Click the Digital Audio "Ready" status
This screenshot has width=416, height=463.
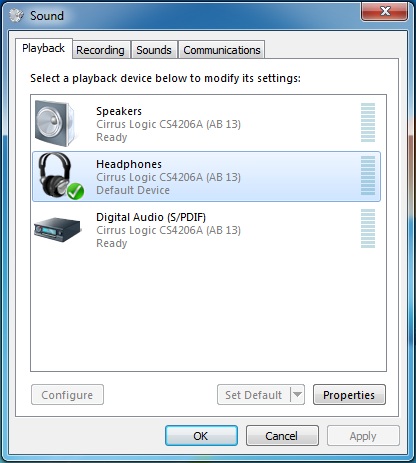(112, 243)
